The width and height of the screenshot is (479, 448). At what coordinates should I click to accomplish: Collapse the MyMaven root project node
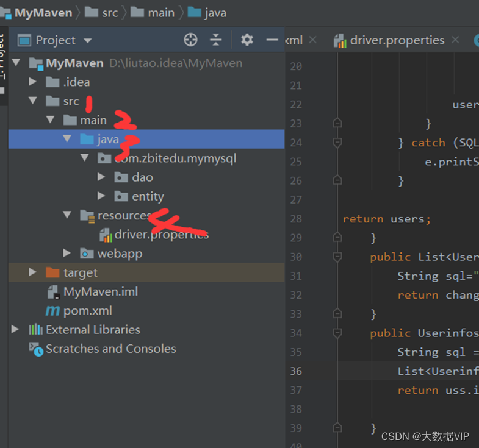point(16,63)
